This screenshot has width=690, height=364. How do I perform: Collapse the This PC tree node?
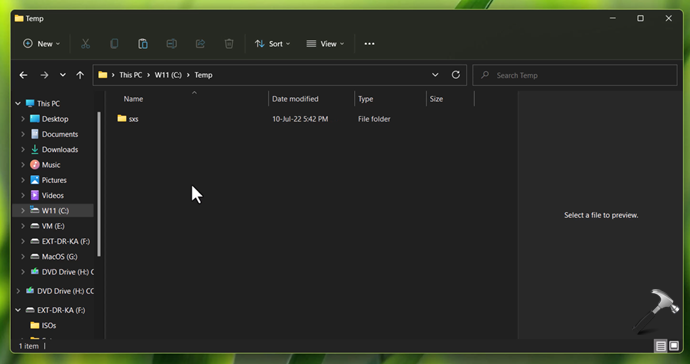[18, 103]
